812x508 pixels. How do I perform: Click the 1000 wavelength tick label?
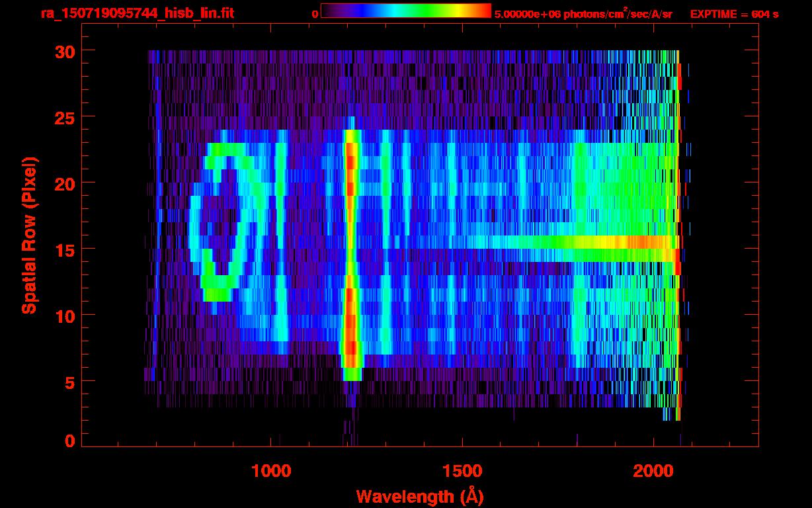(270, 471)
